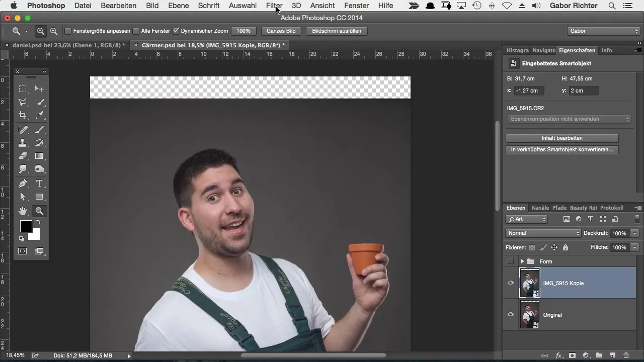Screen dimensions: 644x362
Task: Select the Crop tool
Action: [23, 115]
